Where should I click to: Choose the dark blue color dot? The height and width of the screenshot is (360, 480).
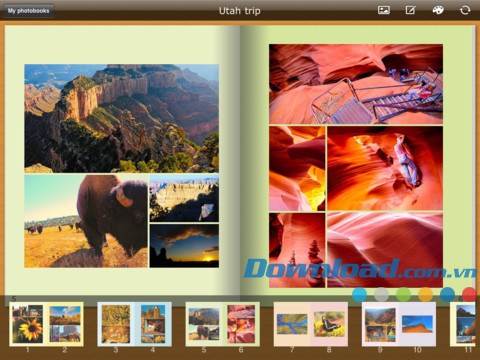(447, 294)
